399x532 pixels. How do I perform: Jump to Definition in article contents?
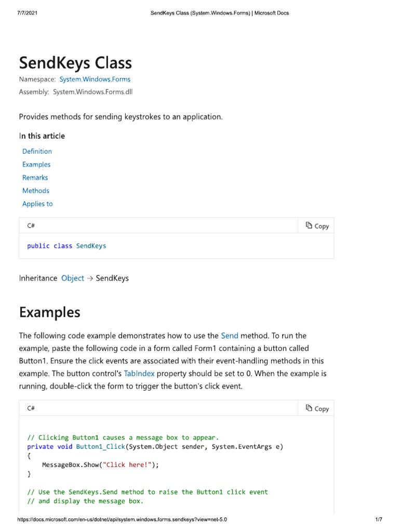tap(37, 151)
